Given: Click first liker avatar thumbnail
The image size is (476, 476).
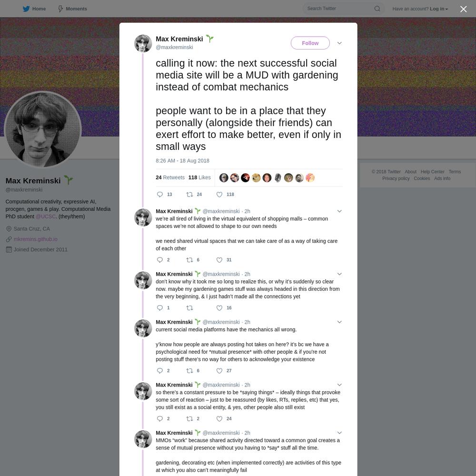Looking at the screenshot, I should (x=224, y=178).
